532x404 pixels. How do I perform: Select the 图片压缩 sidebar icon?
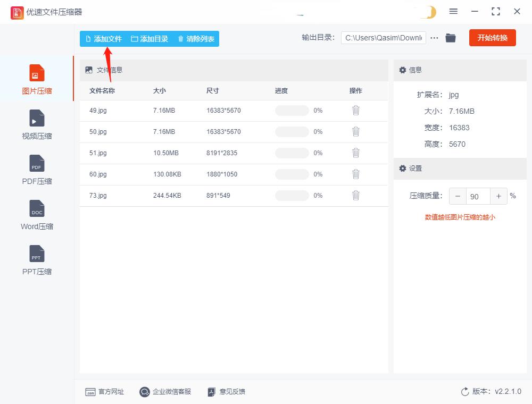coord(36,79)
